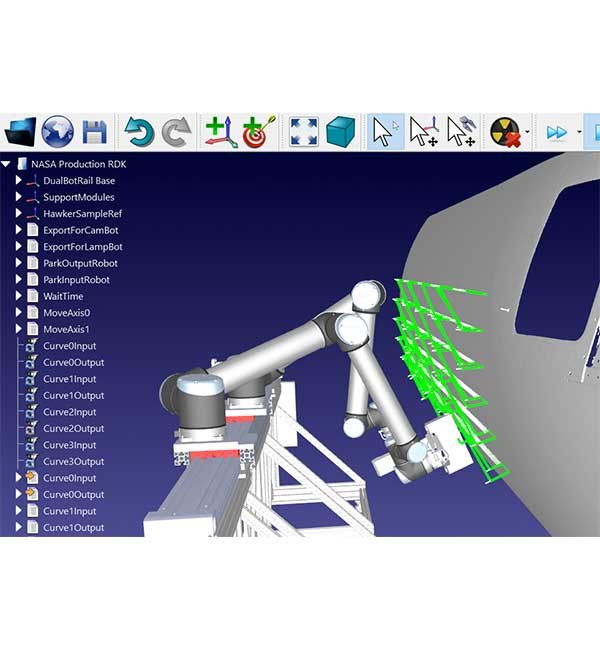Expand the ExportForCamBot program
Viewport: 600px width, 650px height.
pos(18,230)
